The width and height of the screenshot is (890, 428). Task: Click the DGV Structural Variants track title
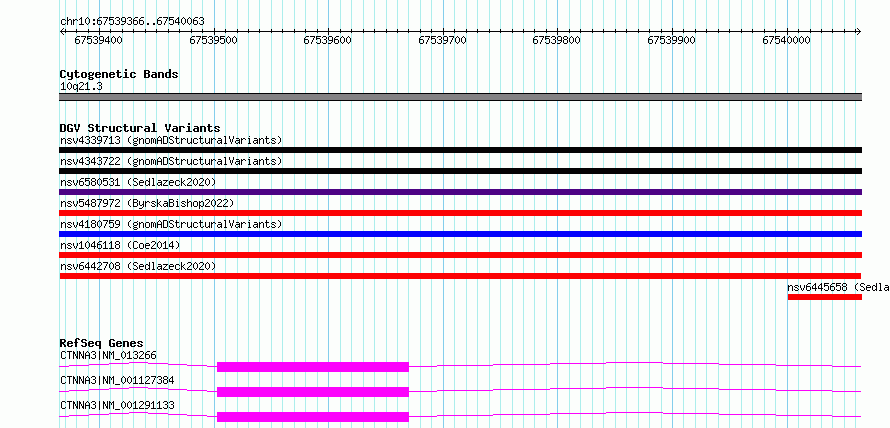140,128
